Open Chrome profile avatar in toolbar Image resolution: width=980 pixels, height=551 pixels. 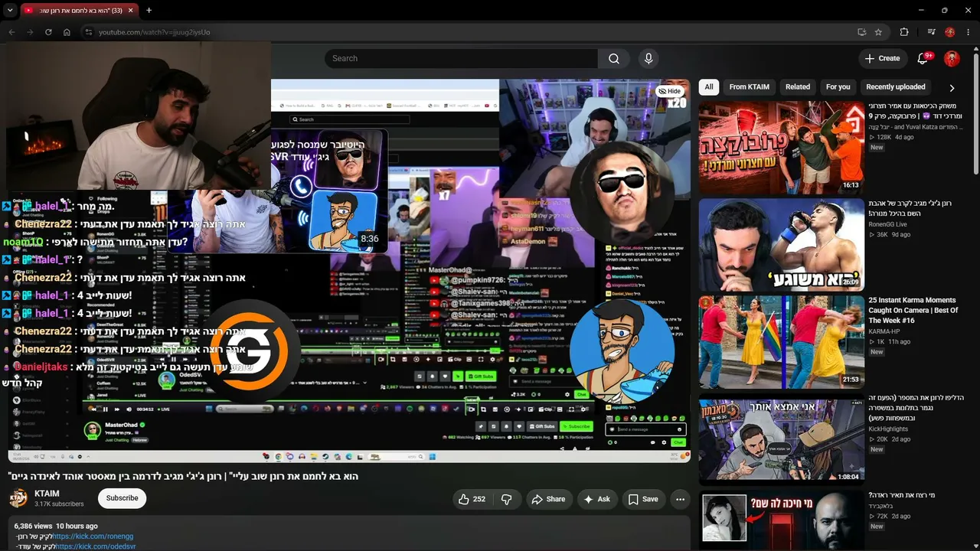[950, 32]
